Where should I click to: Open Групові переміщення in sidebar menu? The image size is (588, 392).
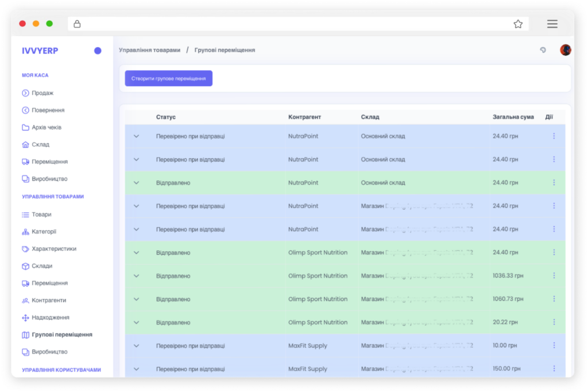(62, 335)
